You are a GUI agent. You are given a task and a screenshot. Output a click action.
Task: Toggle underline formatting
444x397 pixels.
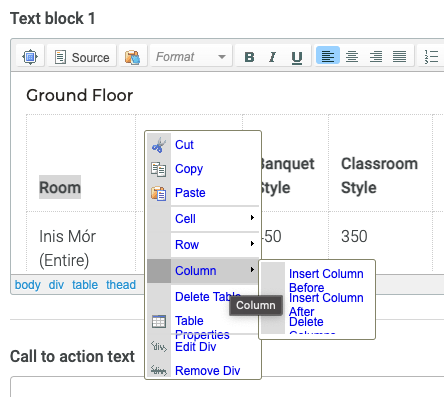297,57
